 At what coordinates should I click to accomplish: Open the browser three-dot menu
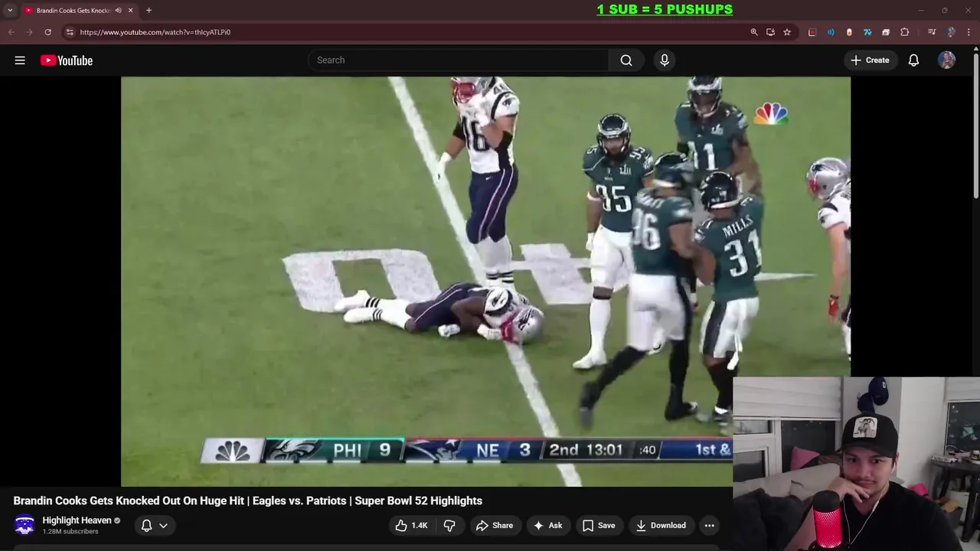point(969,32)
